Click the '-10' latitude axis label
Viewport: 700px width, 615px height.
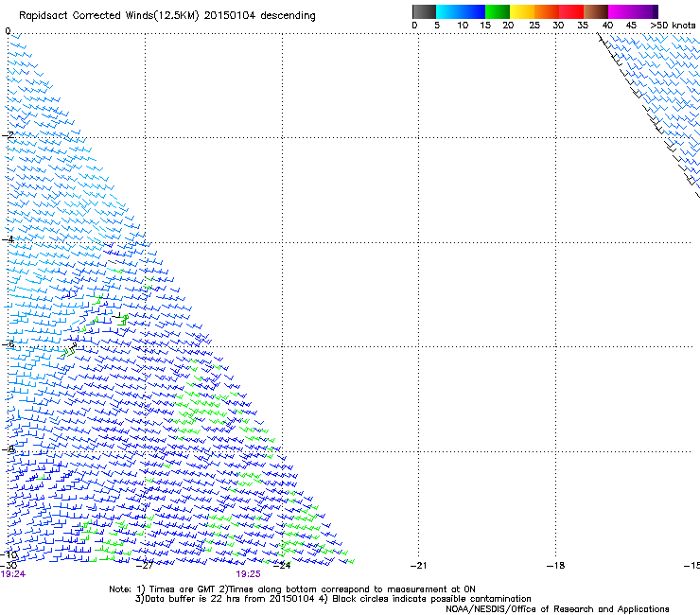[9, 554]
